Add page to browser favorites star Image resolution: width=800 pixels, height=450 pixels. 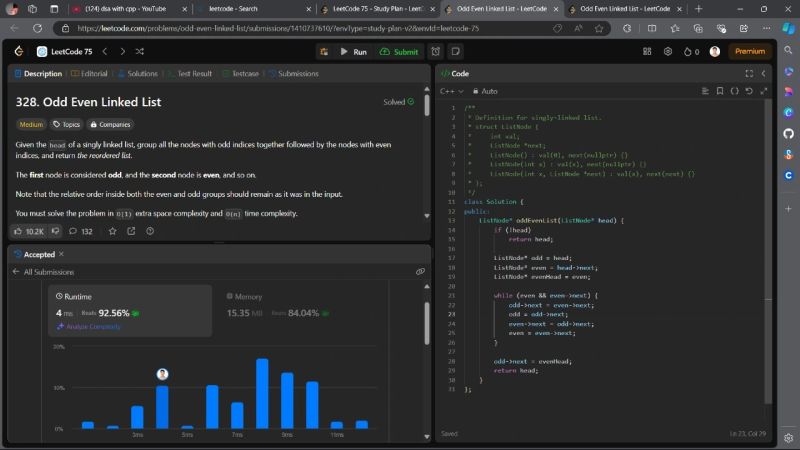(599, 29)
